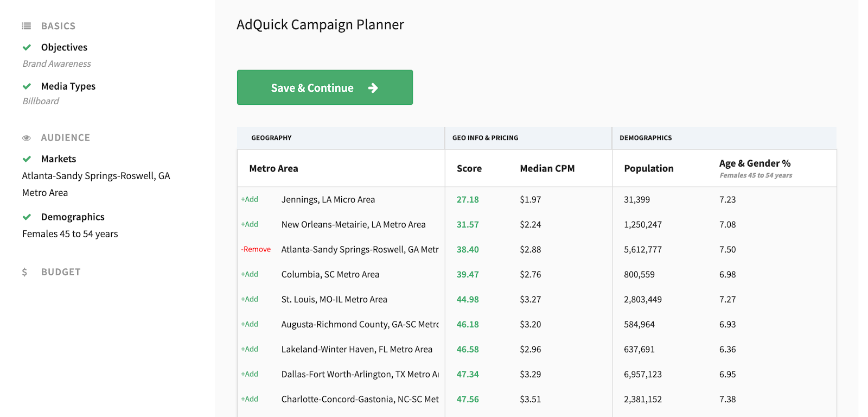Click the green checkmark next to Media Types

click(x=27, y=86)
